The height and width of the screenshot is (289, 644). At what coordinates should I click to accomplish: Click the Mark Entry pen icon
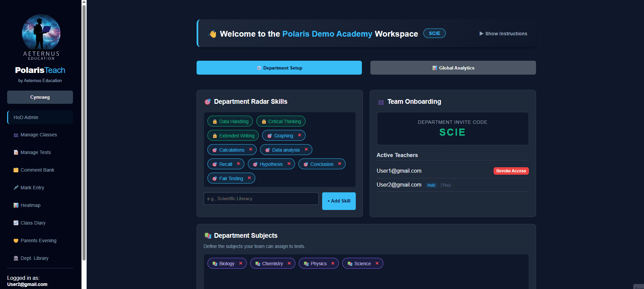coord(16,188)
